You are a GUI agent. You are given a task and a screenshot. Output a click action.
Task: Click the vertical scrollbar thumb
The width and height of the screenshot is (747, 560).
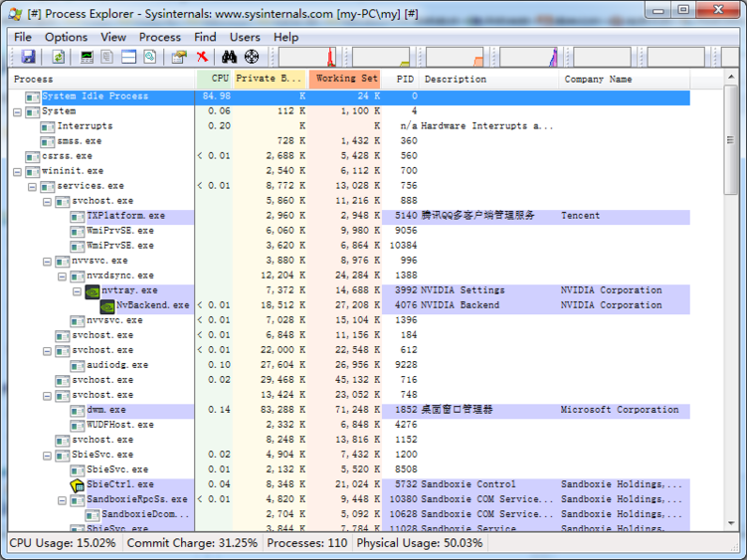pyautogui.click(x=731, y=139)
